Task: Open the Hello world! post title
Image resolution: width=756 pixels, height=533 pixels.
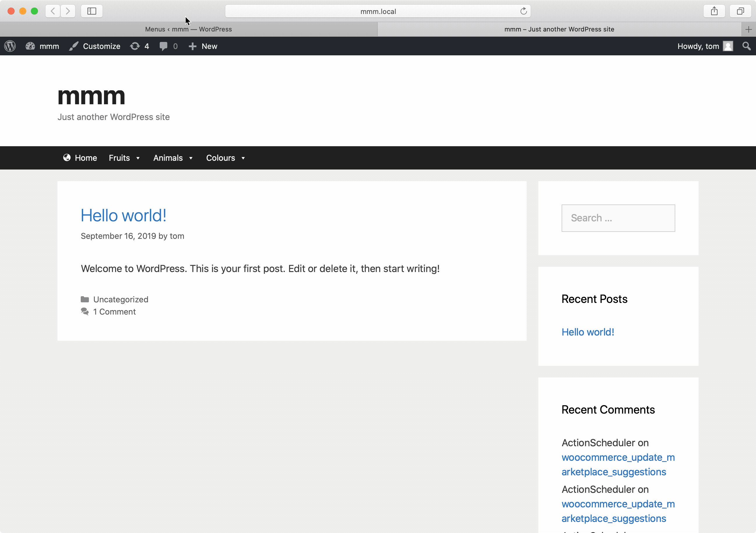Action: click(124, 216)
